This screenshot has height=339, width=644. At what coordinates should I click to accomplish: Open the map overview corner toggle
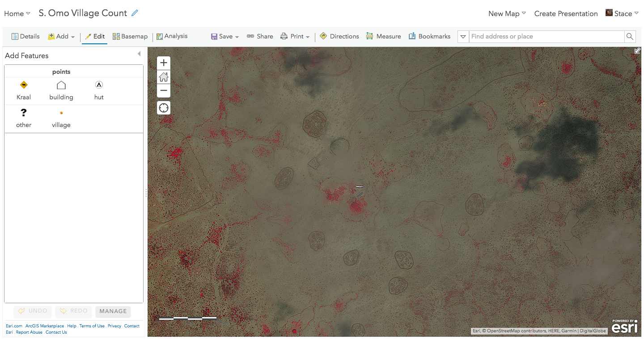(x=637, y=51)
